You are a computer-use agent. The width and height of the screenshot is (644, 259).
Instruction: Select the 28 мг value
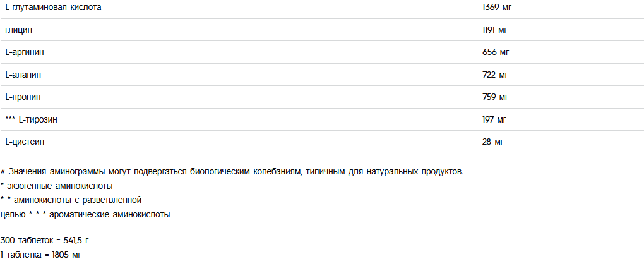[x=493, y=142]
